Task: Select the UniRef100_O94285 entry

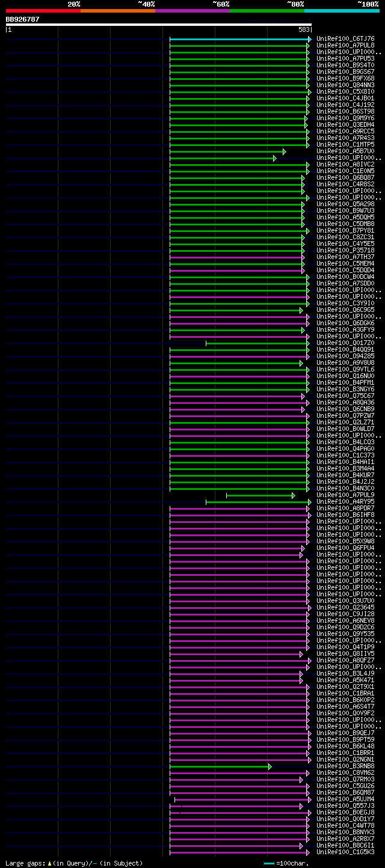Action: tap(345, 356)
